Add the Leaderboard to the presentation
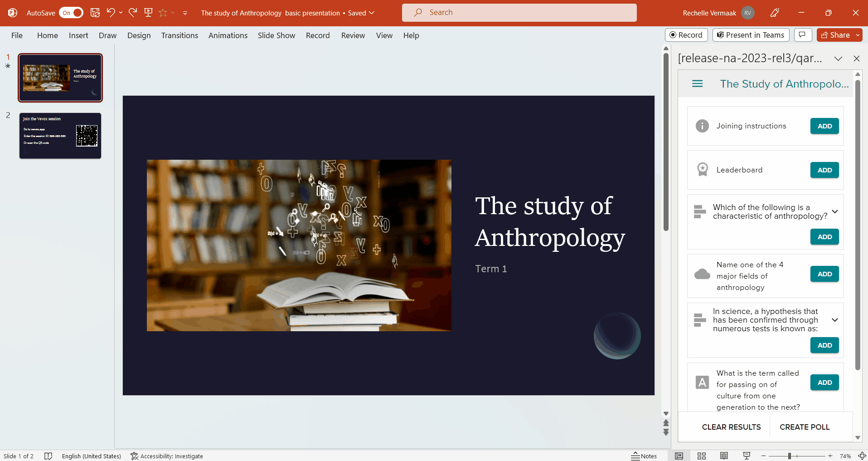 pos(824,170)
